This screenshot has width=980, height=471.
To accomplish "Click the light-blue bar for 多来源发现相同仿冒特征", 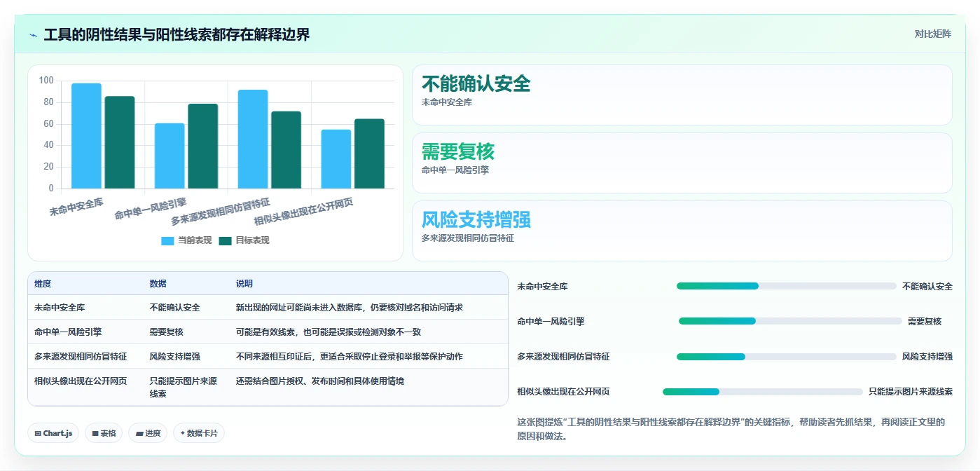I will pyautogui.click(x=253, y=139).
